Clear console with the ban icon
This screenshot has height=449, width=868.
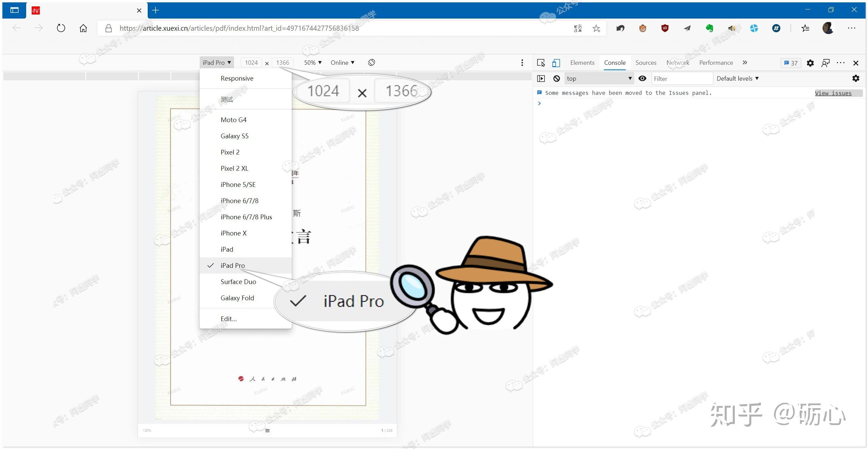pos(556,79)
